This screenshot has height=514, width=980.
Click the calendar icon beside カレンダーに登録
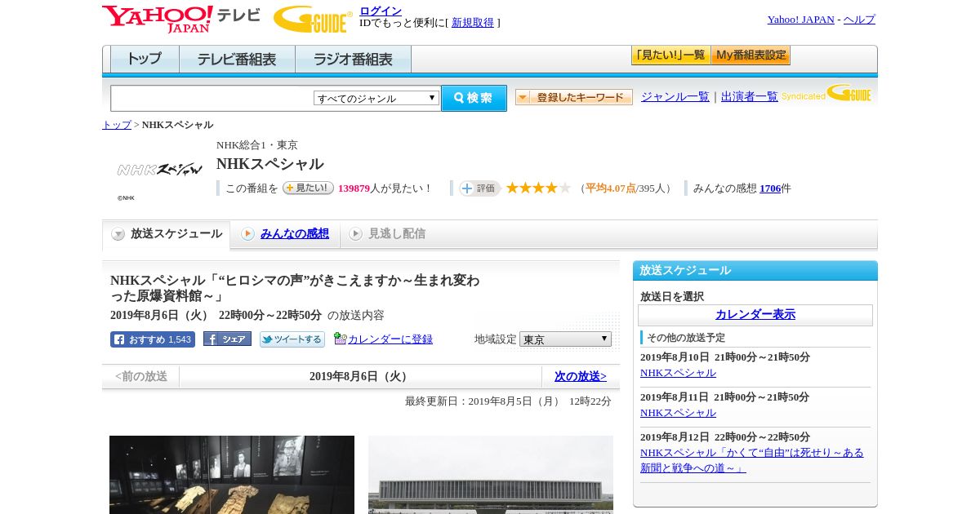[341, 339]
